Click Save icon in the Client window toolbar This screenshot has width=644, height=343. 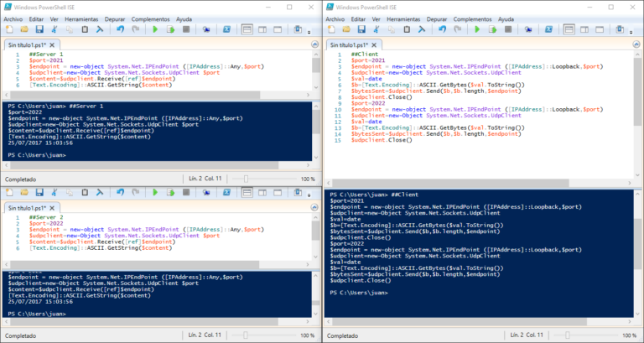click(x=360, y=29)
